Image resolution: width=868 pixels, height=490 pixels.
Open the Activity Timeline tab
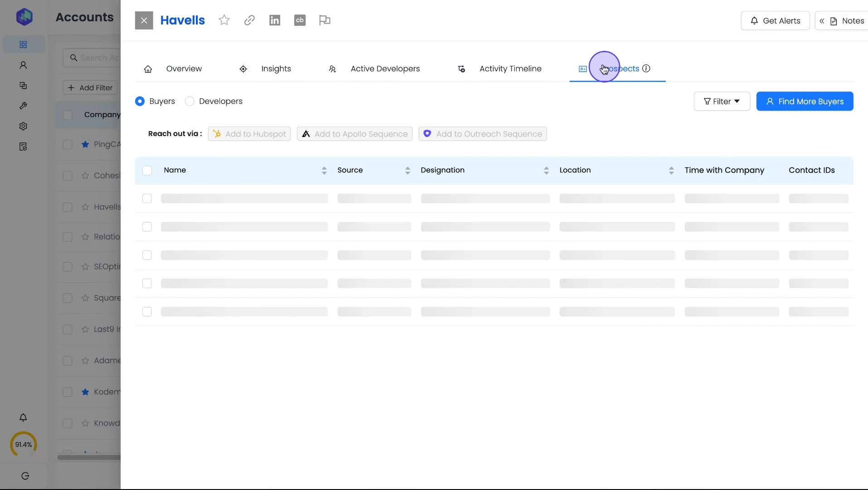pos(510,69)
